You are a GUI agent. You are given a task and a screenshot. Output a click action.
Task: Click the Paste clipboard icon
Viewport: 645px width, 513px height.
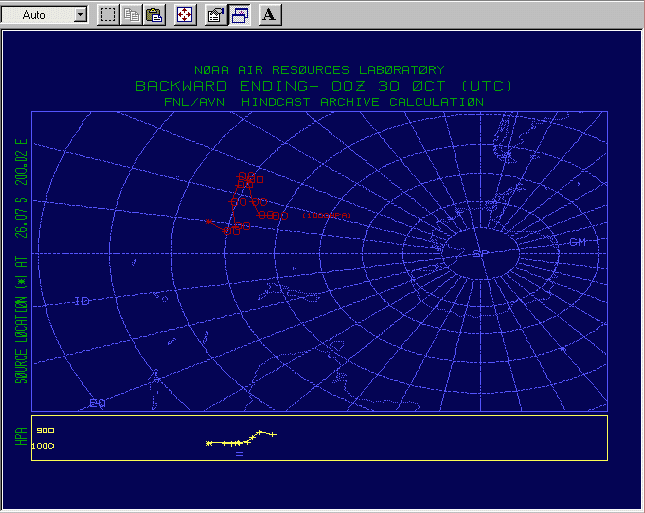[154, 15]
